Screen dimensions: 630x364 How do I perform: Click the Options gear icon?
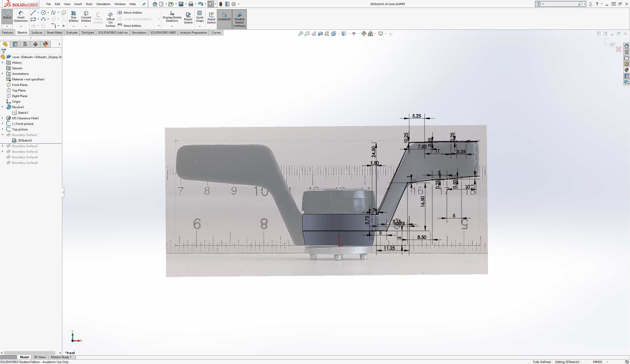coord(234,4)
